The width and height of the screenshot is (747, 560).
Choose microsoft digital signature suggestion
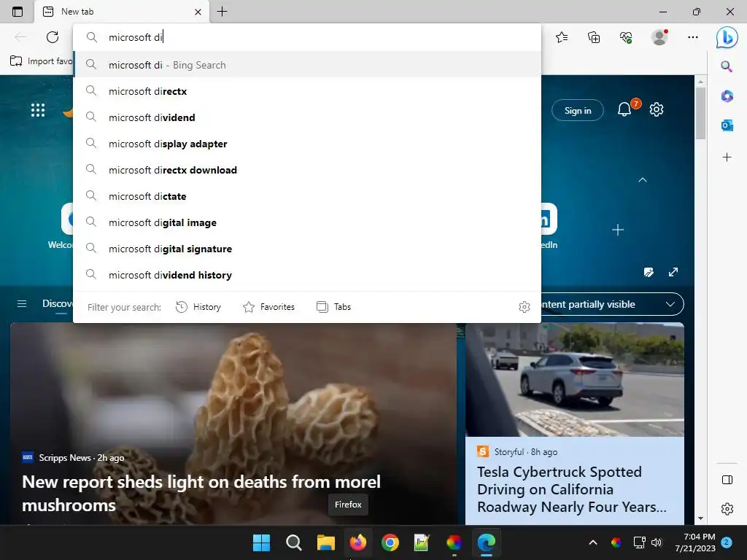click(307, 249)
